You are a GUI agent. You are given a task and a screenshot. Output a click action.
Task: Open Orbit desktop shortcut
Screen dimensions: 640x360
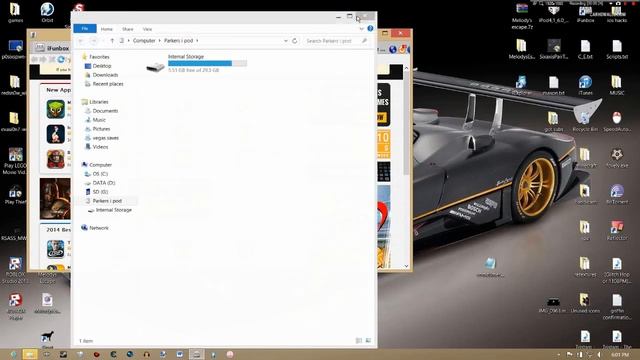47,12
